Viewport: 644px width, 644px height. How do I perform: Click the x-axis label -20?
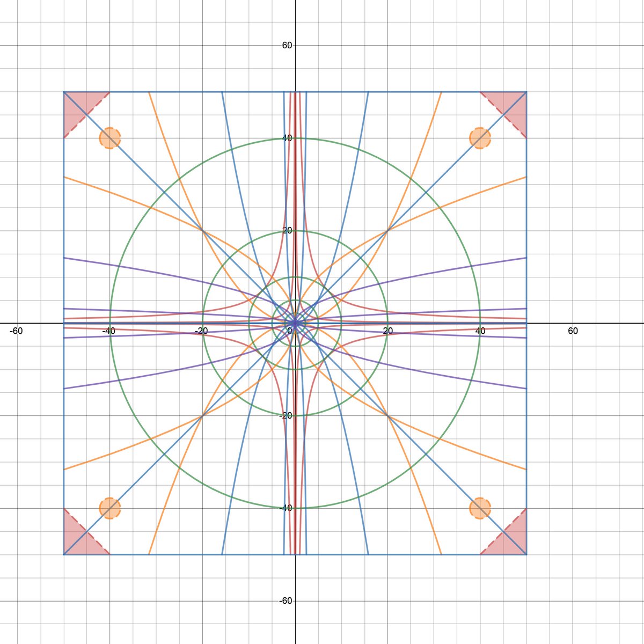tap(201, 331)
